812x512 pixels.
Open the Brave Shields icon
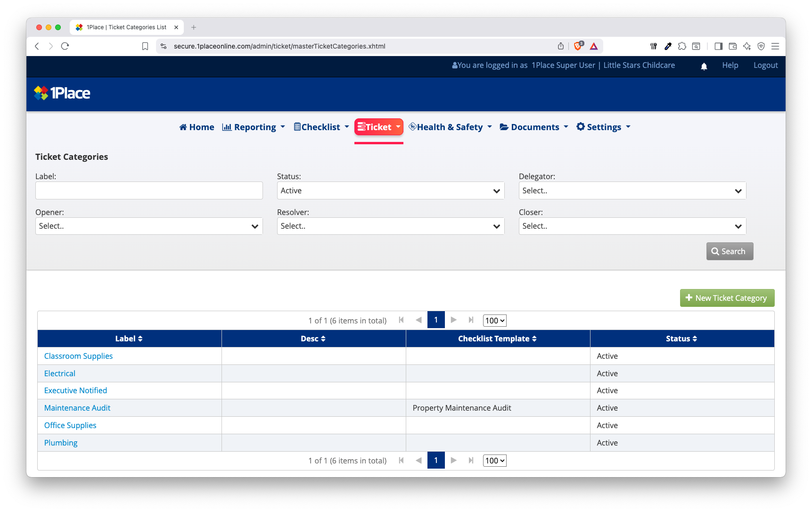point(578,46)
